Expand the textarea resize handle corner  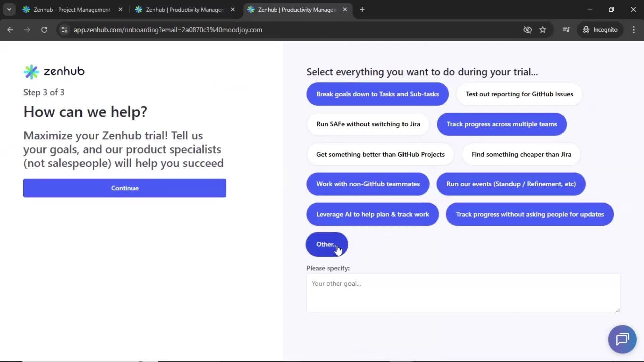[618, 310]
